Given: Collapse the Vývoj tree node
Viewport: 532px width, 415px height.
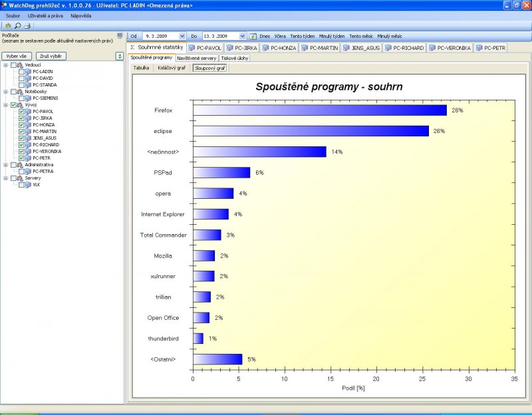Looking at the screenshot, I should (6, 105).
